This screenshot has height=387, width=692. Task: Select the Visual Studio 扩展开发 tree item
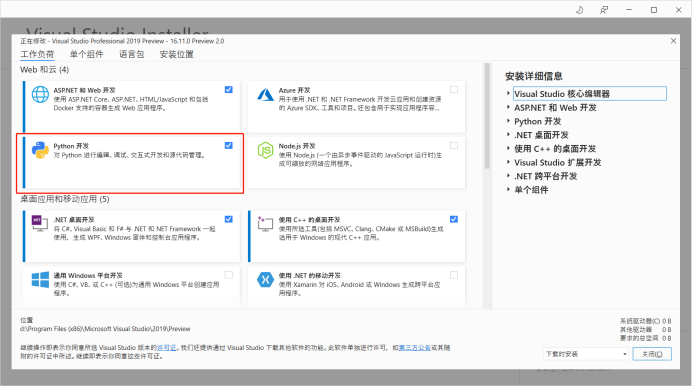[557, 162]
